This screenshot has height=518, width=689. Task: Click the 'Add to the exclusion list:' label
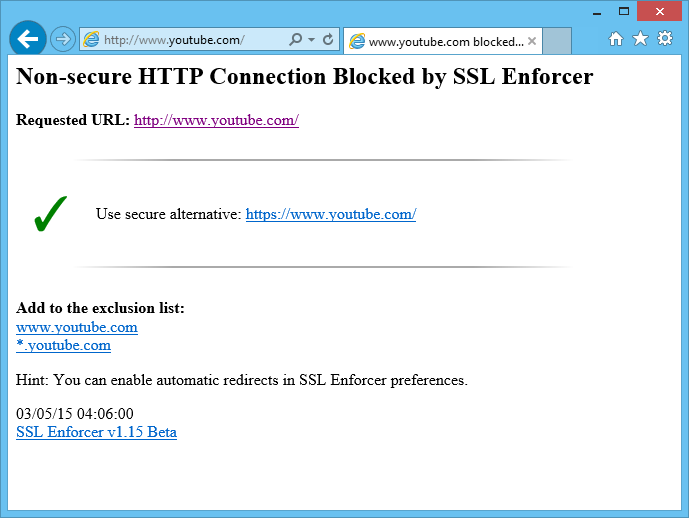pos(100,308)
